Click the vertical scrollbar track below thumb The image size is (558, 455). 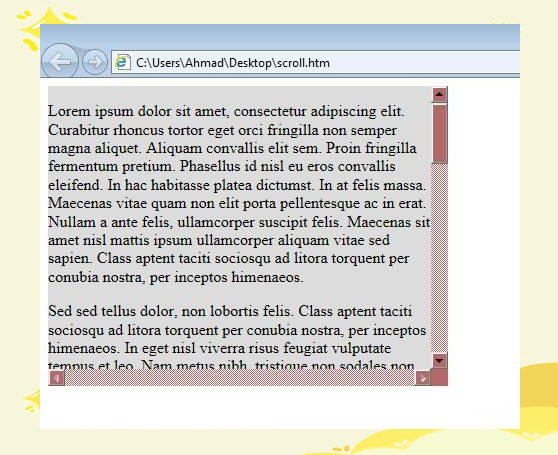coord(439,258)
